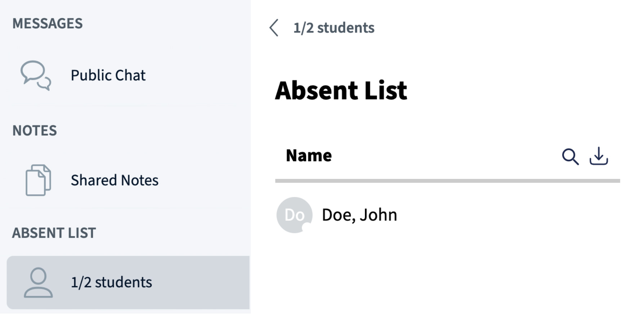The width and height of the screenshot is (644, 314).
Task: Open the "Shared Notes" text entry
Action: click(115, 180)
